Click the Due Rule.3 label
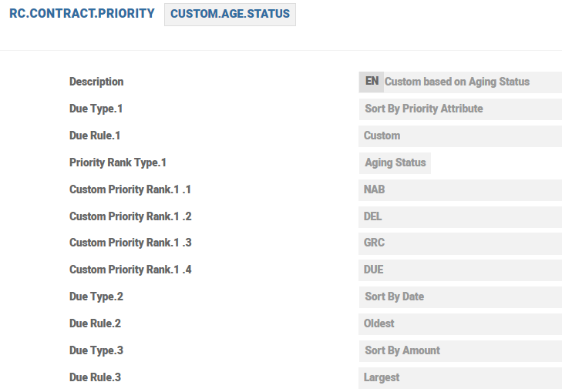 point(96,377)
